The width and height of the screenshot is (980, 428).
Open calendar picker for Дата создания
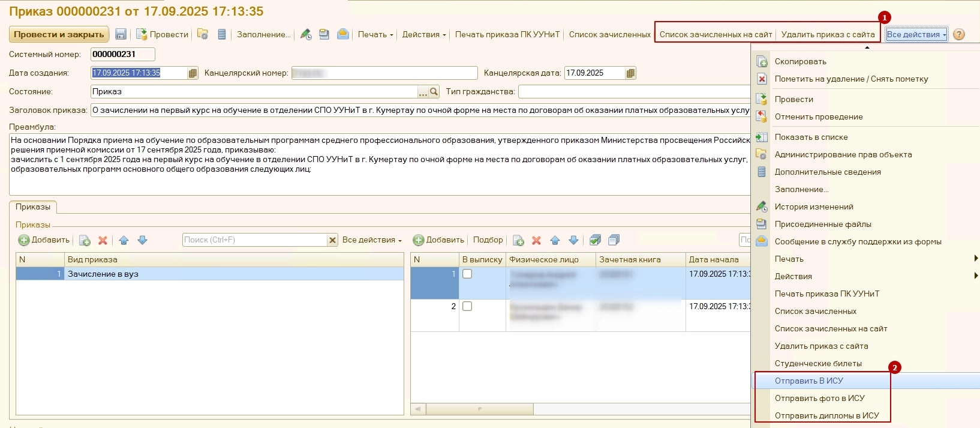[193, 73]
